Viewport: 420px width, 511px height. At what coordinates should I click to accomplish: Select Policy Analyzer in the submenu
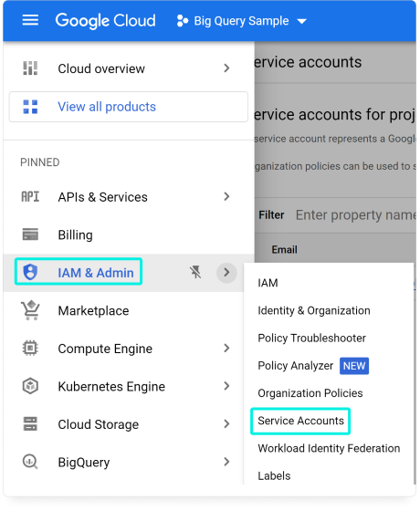(296, 366)
